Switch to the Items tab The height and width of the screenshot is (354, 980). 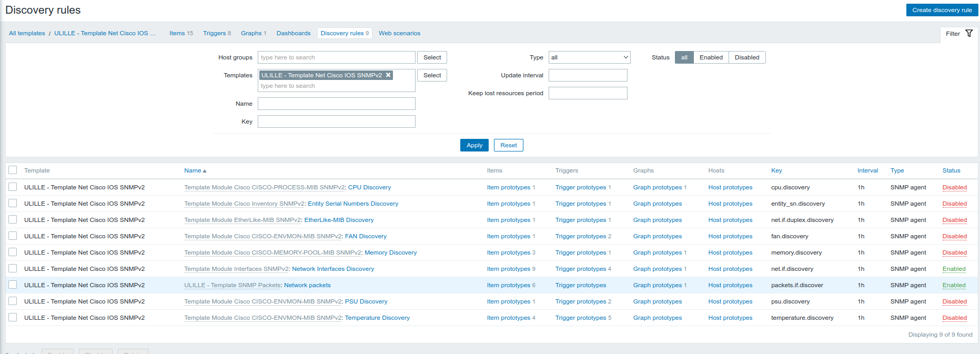click(x=177, y=33)
